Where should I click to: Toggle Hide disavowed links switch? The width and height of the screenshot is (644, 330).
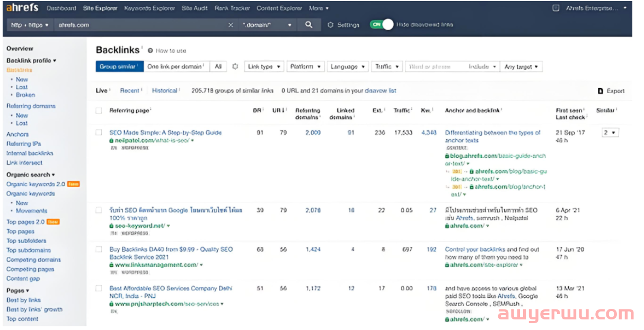tap(382, 24)
